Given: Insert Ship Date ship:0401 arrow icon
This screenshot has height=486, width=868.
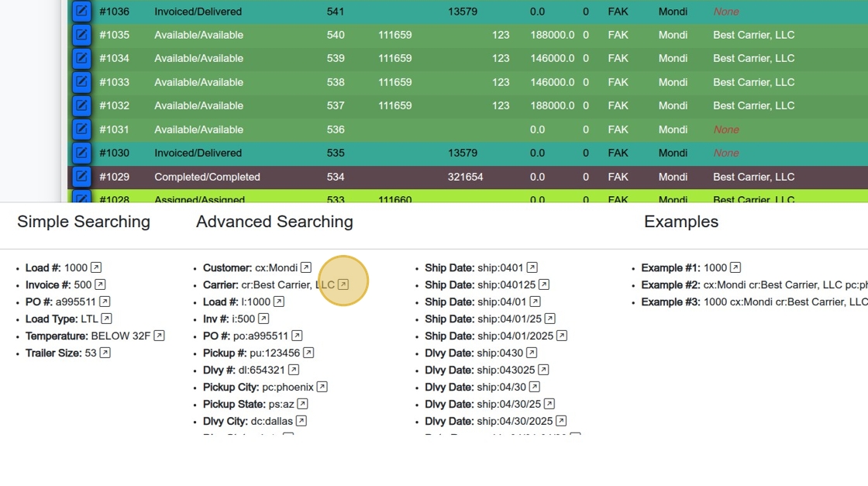Looking at the screenshot, I should tap(532, 267).
